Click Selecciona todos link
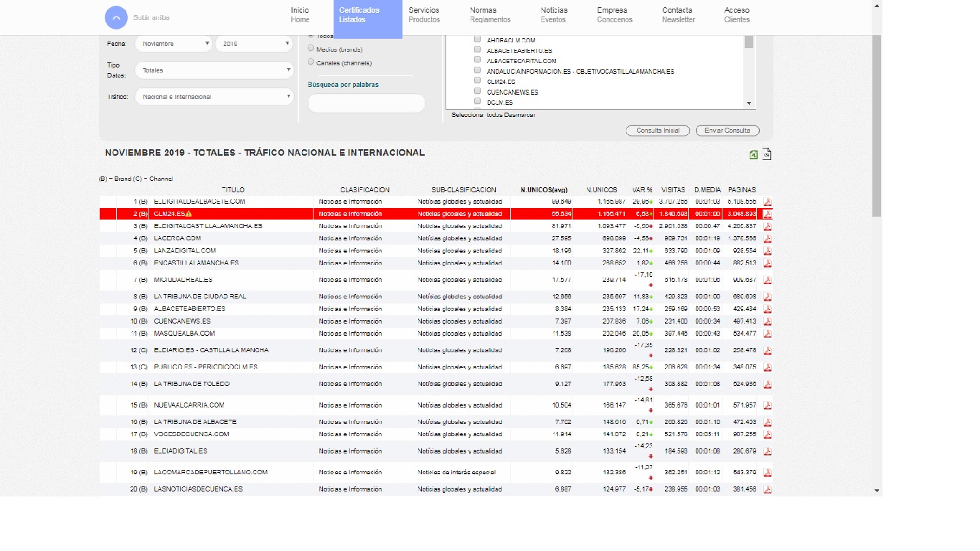This screenshot has height=551, width=980. (x=477, y=115)
